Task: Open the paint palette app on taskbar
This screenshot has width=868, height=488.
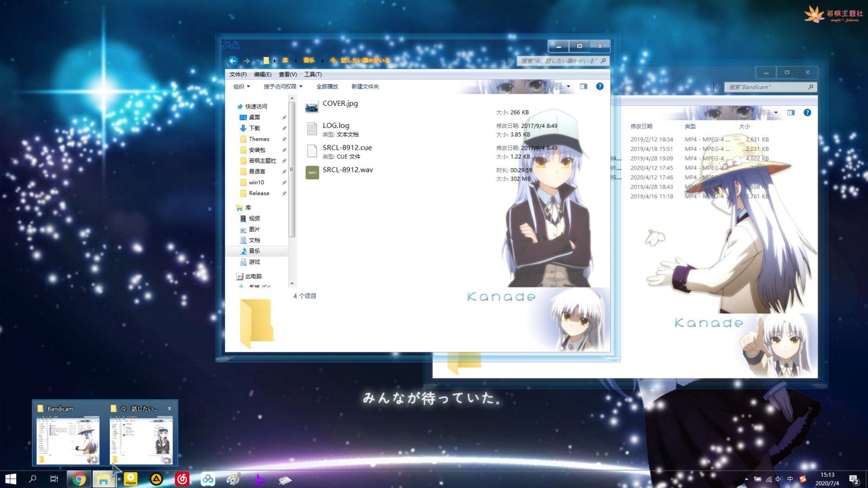Action: pos(233,479)
